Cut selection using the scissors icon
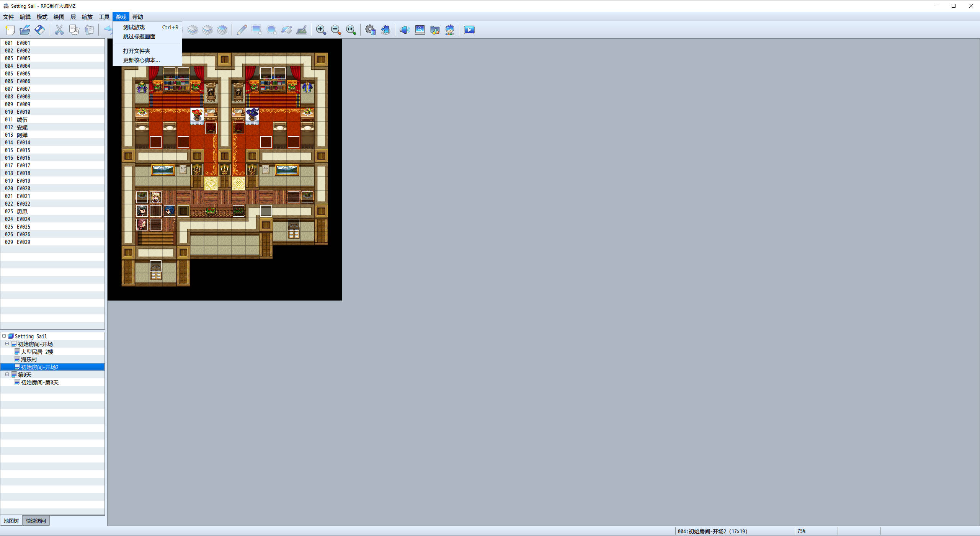The width and height of the screenshot is (980, 536). 59,30
